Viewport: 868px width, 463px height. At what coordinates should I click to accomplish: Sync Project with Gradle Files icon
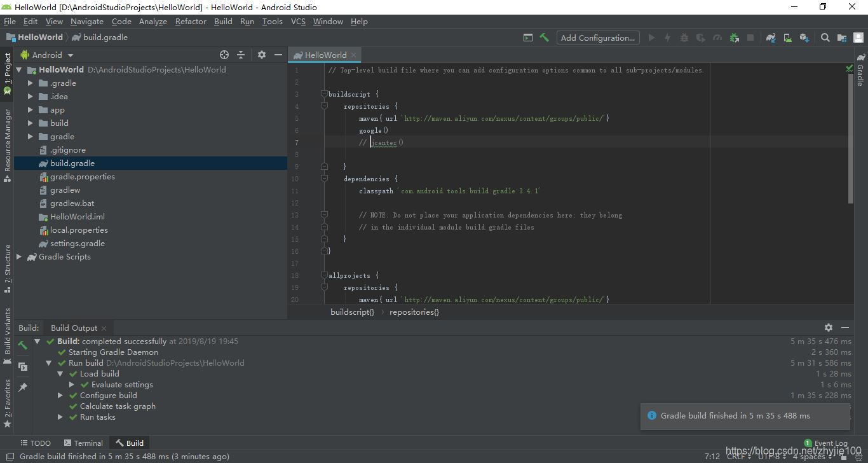771,38
